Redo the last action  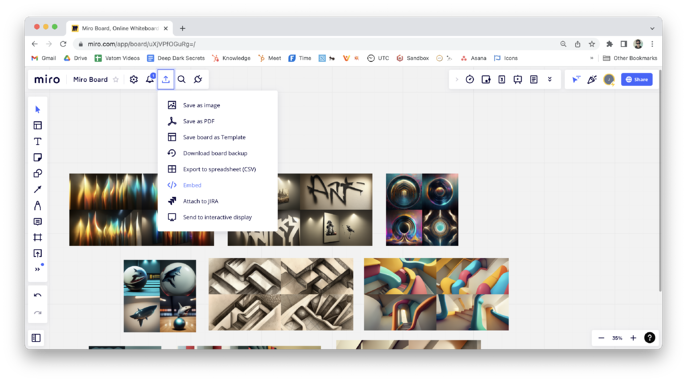click(38, 313)
